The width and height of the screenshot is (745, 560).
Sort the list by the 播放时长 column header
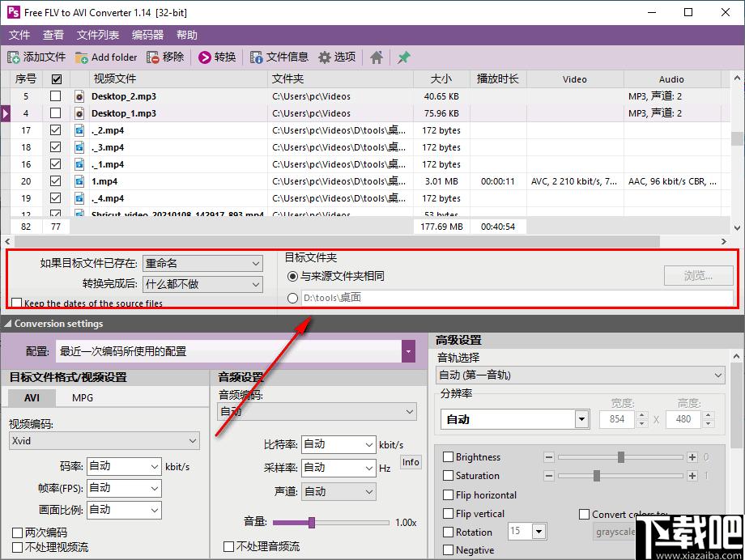[x=498, y=79]
